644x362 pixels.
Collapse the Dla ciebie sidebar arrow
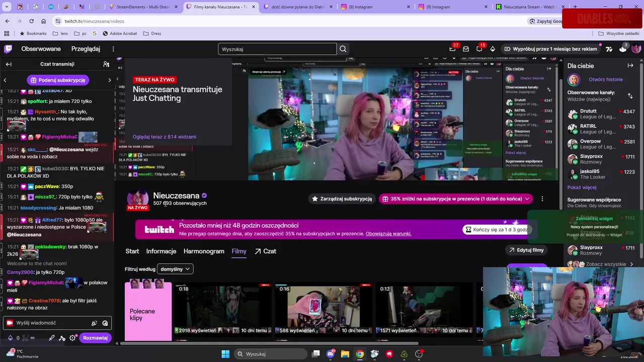pos(630,65)
